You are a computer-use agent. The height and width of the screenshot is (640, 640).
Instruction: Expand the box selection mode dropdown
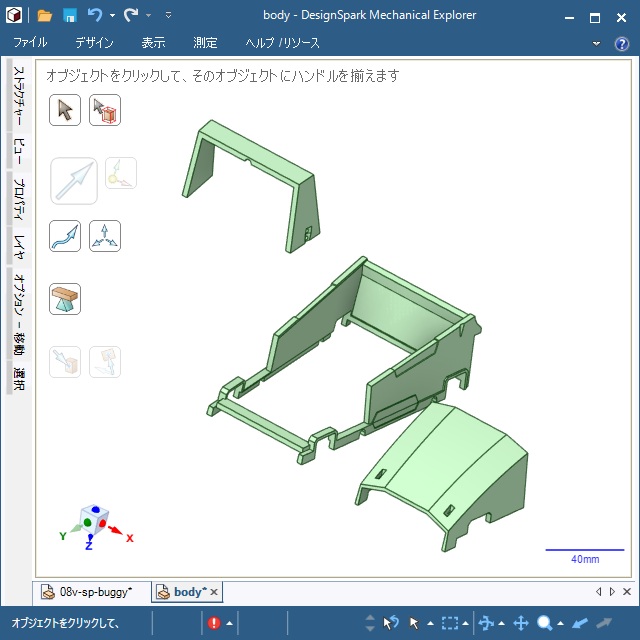(466, 624)
